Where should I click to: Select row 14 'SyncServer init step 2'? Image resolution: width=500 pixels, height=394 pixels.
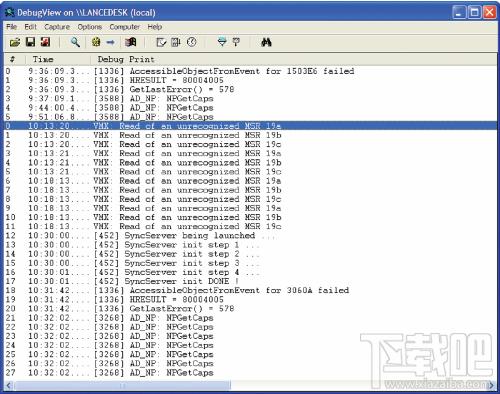coord(250,254)
